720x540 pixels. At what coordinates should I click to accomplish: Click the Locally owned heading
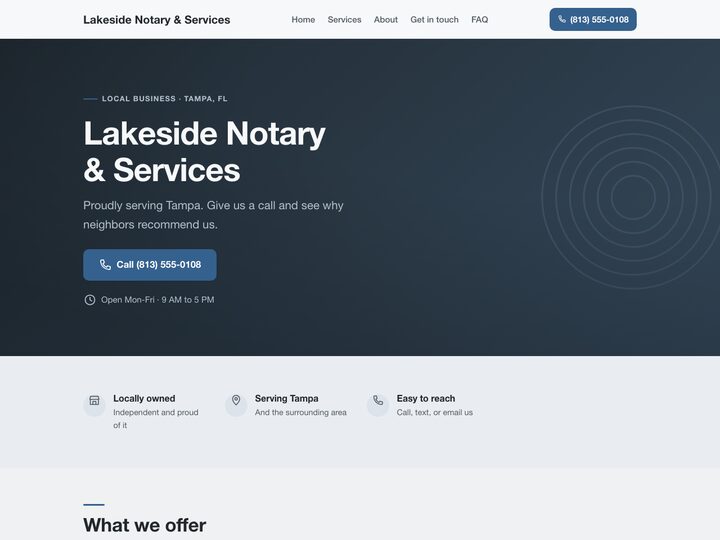pos(144,399)
